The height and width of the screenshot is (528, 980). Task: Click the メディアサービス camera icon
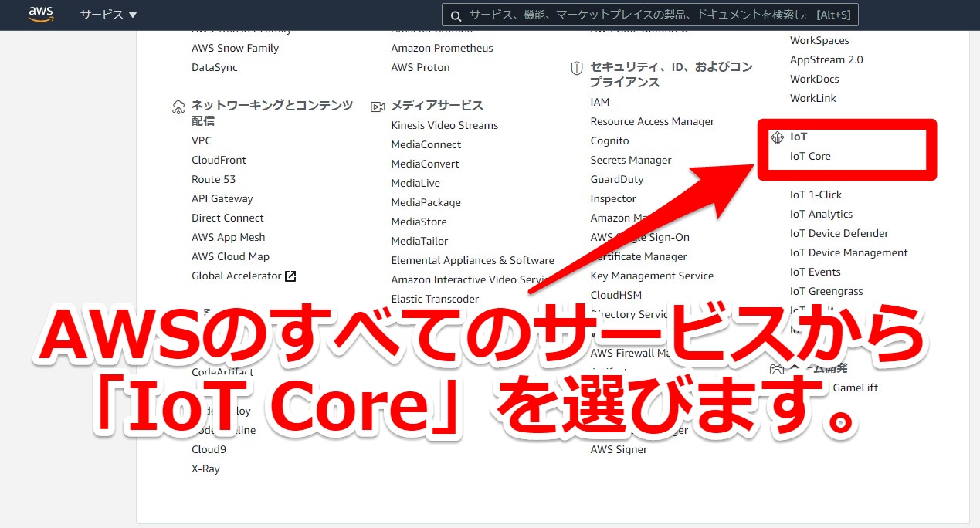(x=378, y=106)
